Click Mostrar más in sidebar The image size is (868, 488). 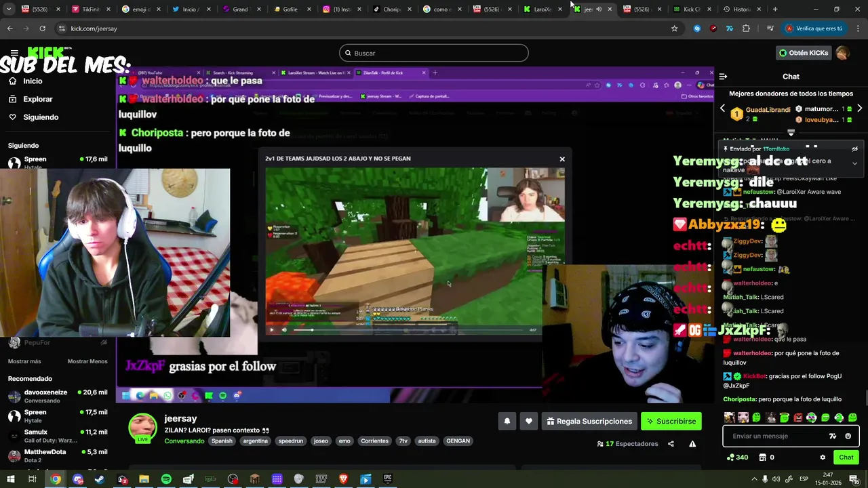tap(24, 361)
